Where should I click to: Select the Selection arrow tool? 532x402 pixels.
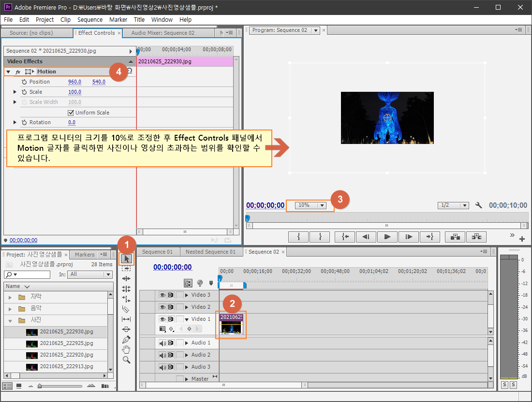coord(127,259)
